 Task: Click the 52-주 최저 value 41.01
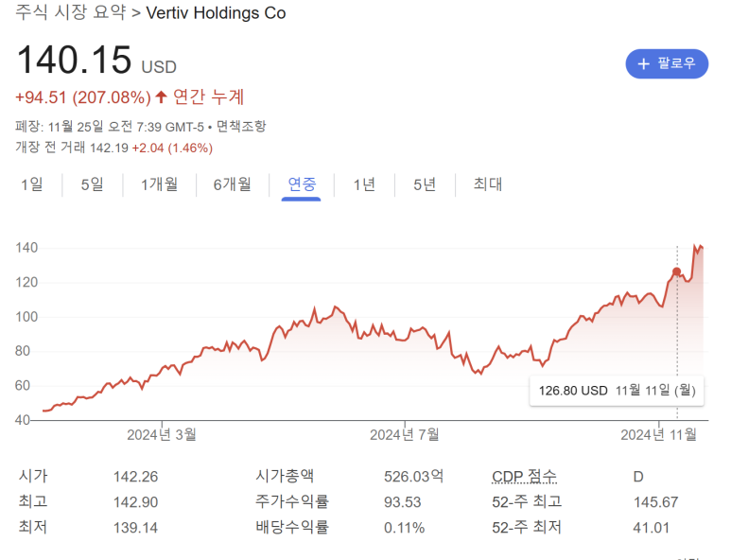point(652,528)
